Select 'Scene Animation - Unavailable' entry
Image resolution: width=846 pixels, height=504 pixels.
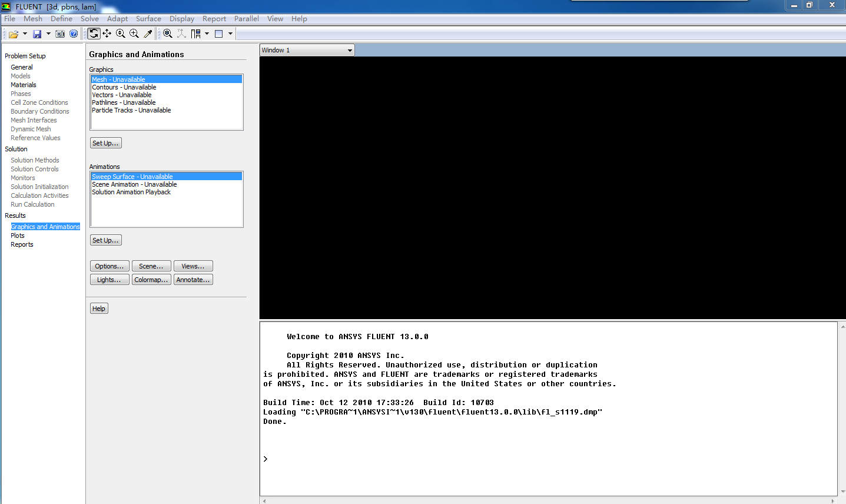[167, 184]
